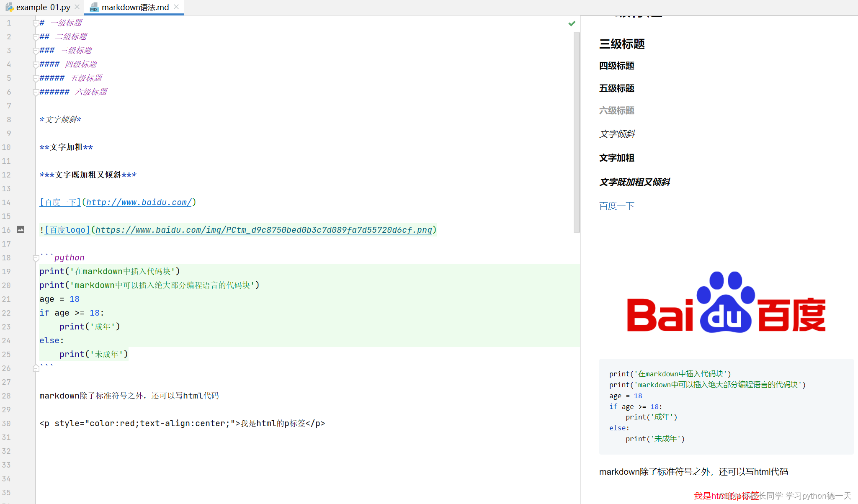Collapse the fold marker on line 2 heading
The image size is (858, 504).
click(36, 37)
